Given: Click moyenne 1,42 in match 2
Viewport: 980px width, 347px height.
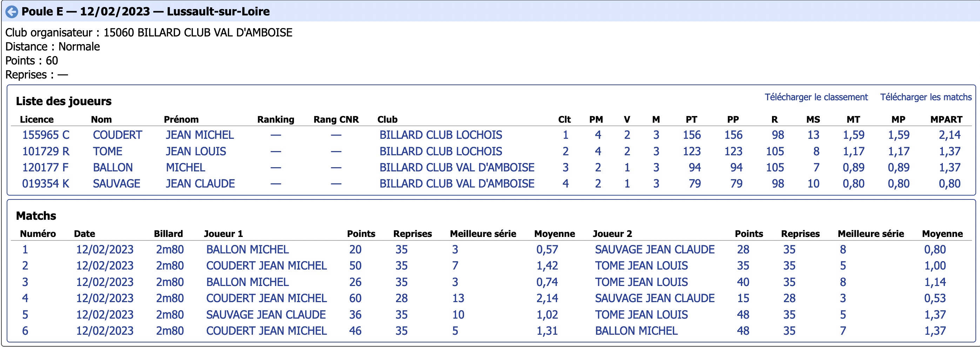Looking at the screenshot, I should coord(547,266).
